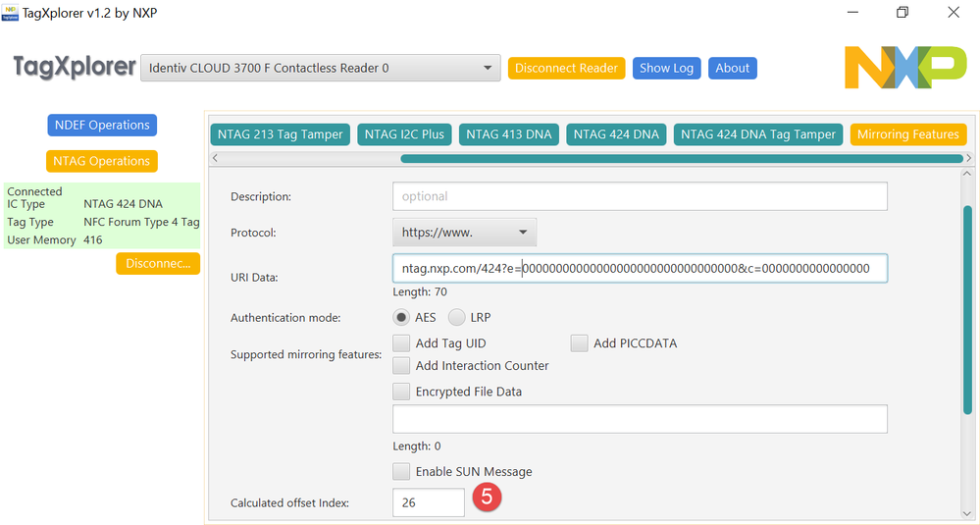The image size is (980, 525).
Task: Enable Add Tag UID checkbox
Action: (x=401, y=343)
